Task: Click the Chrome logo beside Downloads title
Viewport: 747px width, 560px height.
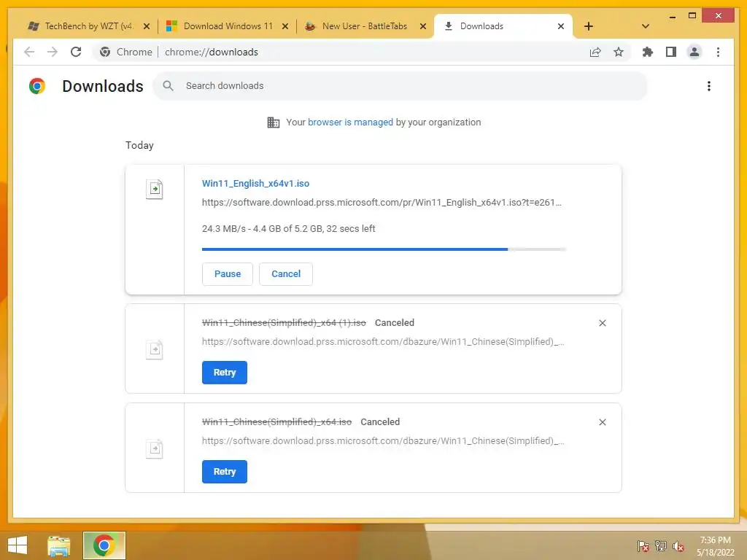Action: (x=37, y=86)
